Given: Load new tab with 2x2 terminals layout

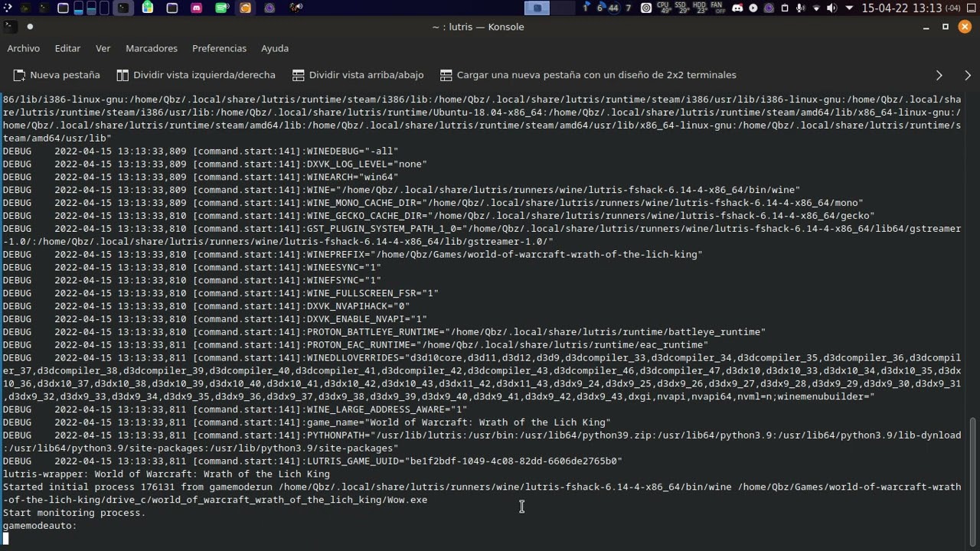Looking at the screenshot, I should pos(588,75).
